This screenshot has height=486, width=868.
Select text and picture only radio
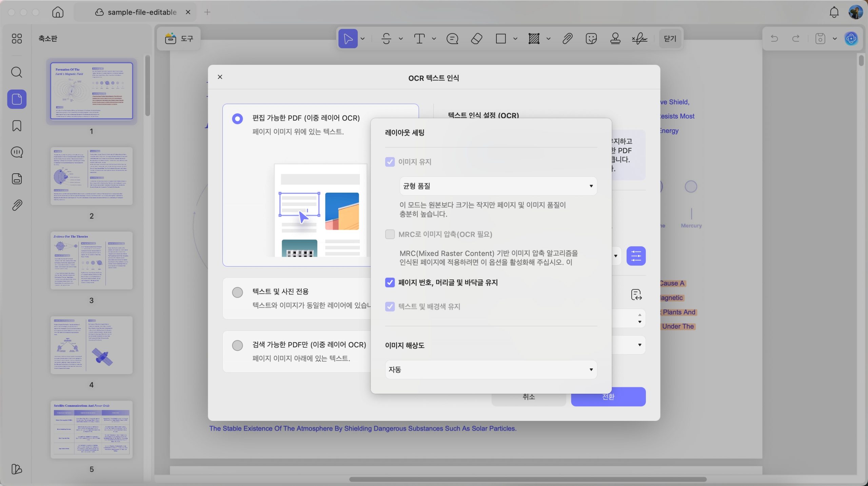click(x=237, y=292)
